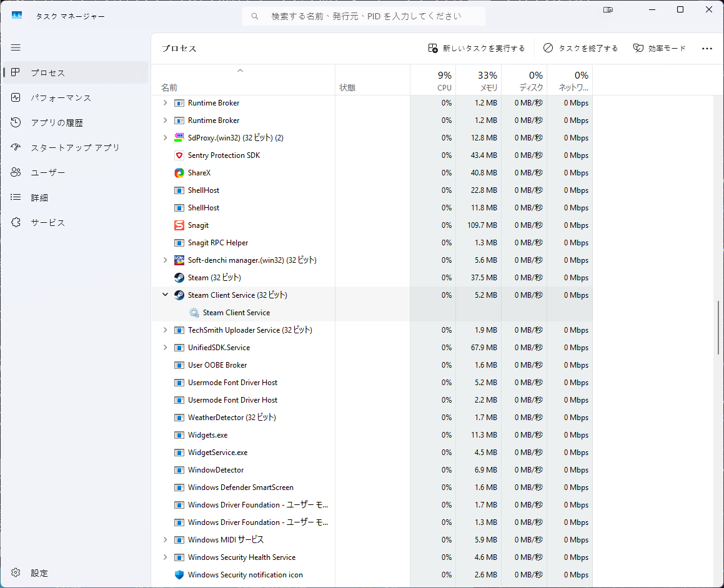Click the Snagit RPC Helper process icon
The height and width of the screenshot is (588, 724).
point(179,243)
